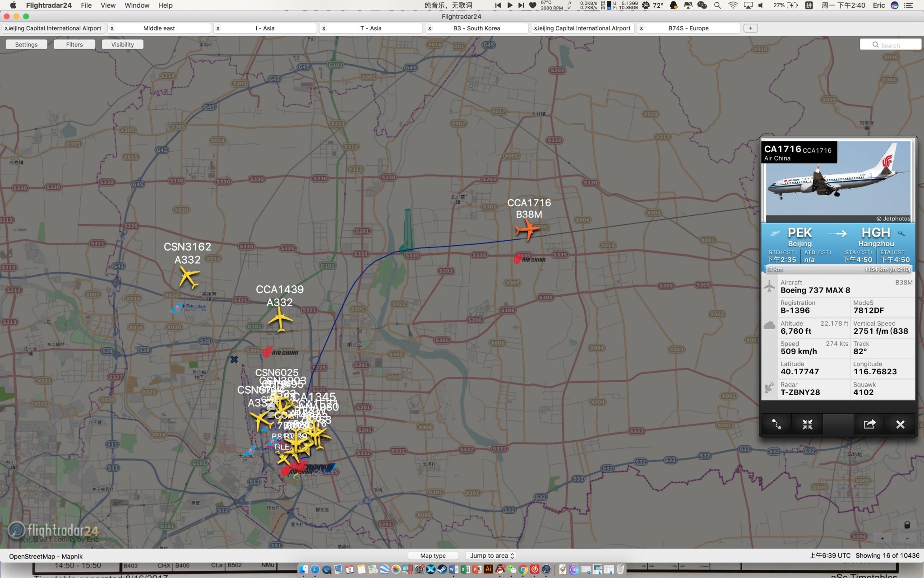Open the Help menu
This screenshot has width=924, height=578.
click(165, 5)
